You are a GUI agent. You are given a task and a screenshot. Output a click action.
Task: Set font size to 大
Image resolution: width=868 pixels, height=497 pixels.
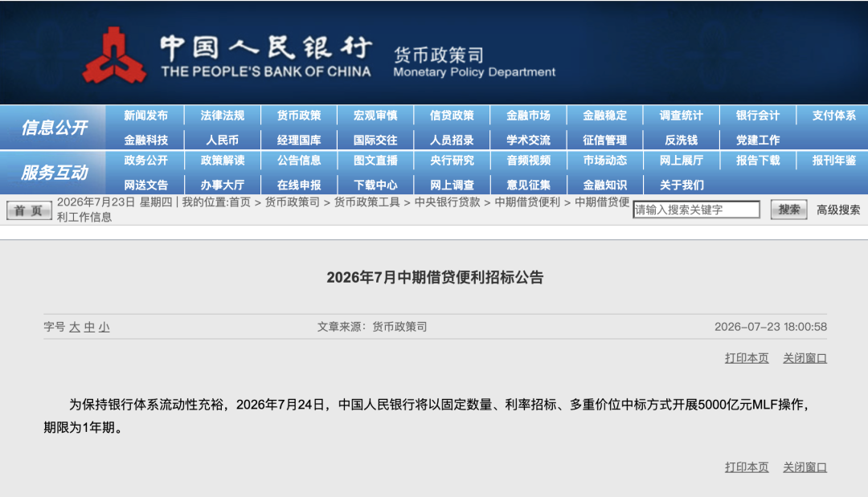click(75, 328)
